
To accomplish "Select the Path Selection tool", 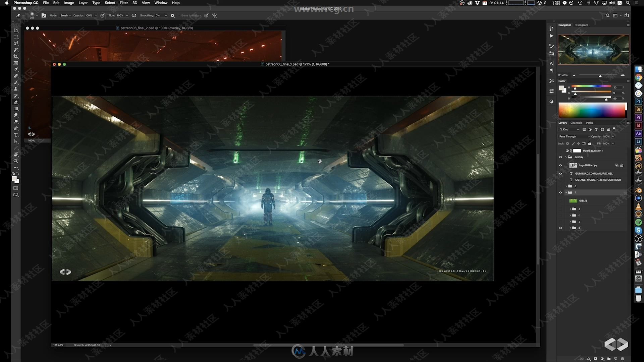I will click(x=16, y=141).
